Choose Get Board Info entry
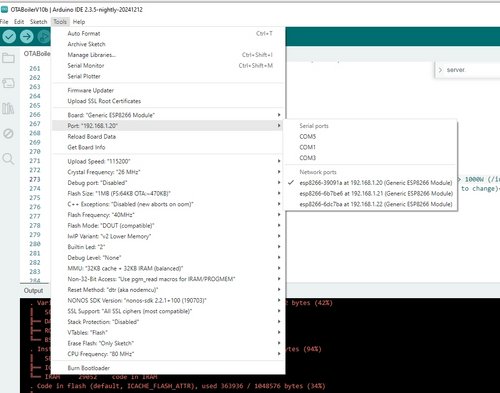500x393 pixels. coord(168,147)
